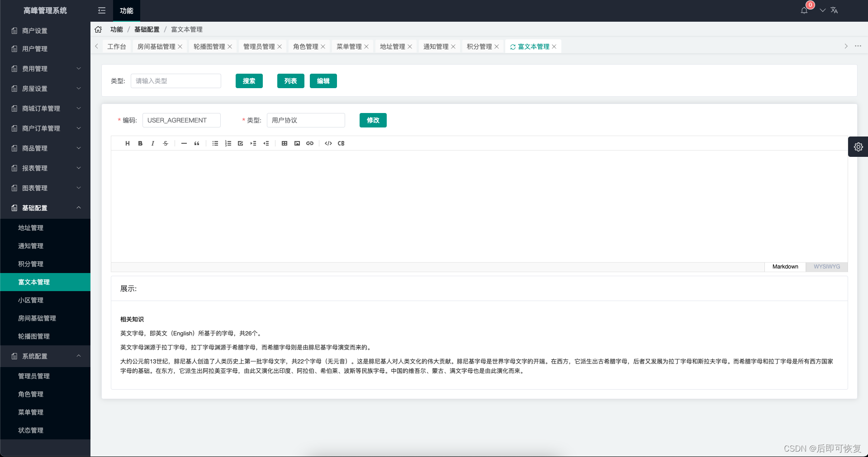868x457 pixels.
Task: Switch editor to Markdown mode
Action: (785, 267)
